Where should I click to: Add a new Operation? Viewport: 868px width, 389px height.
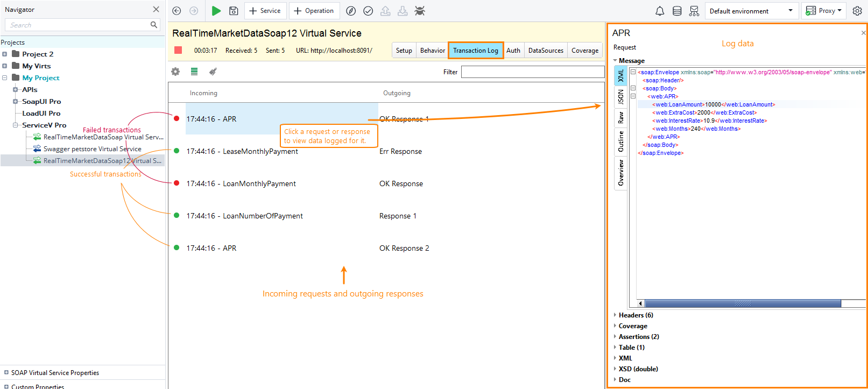pos(314,11)
